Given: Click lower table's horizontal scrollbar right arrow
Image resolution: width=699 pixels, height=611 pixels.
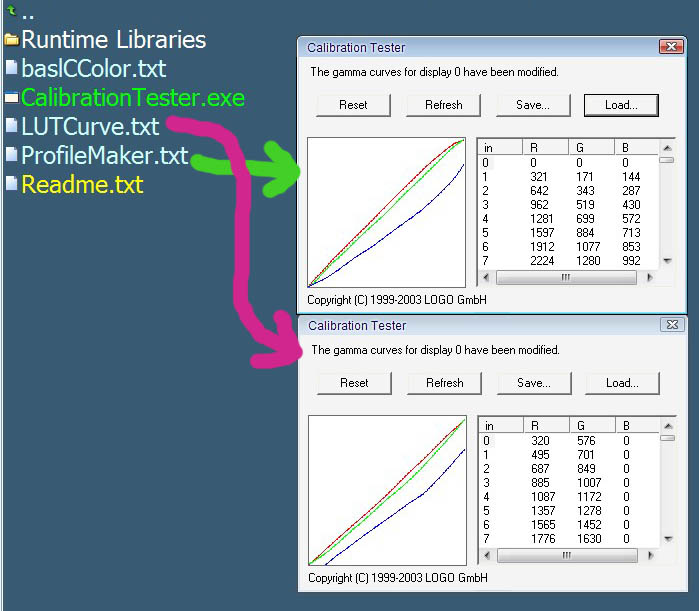Looking at the screenshot, I should click(x=650, y=555).
